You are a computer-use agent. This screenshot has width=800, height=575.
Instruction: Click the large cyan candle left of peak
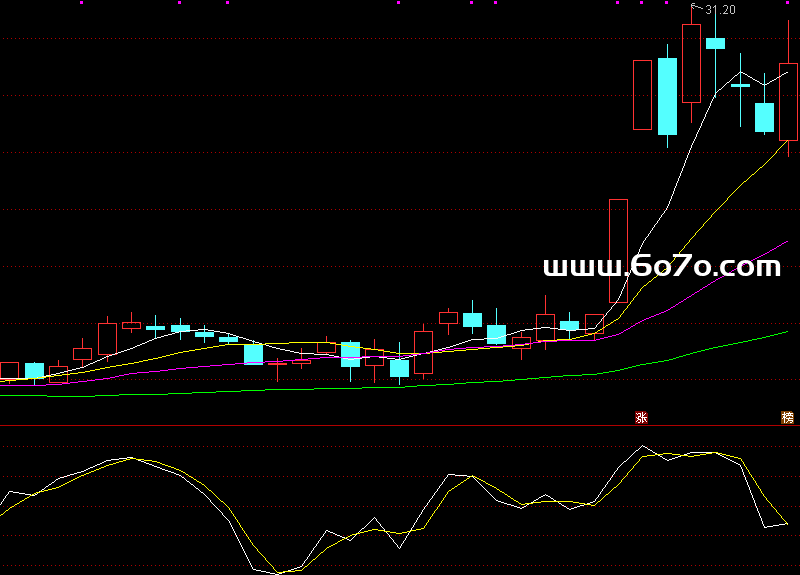(x=667, y=96)
